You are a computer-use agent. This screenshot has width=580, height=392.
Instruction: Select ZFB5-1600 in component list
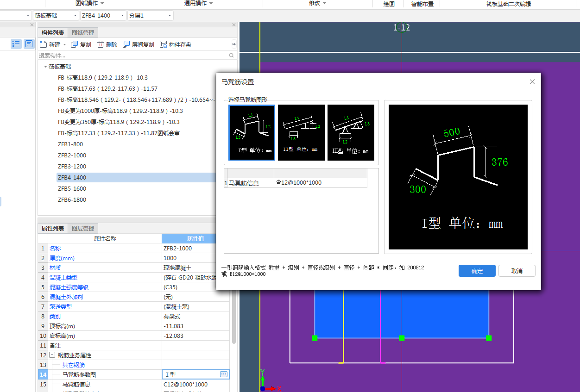[72, 189]
